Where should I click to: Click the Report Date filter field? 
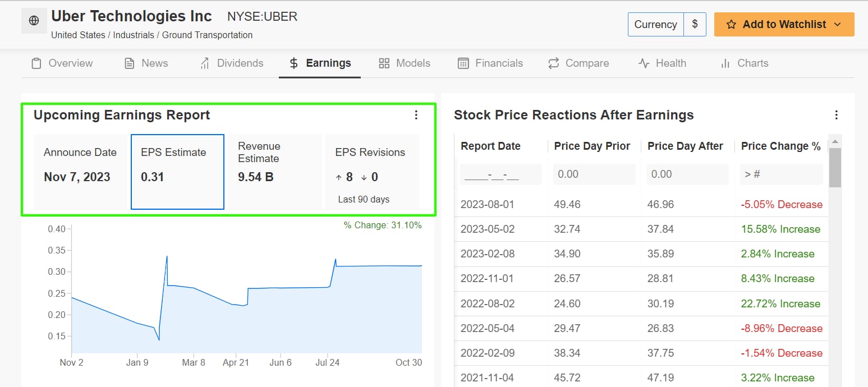point(500,174)
